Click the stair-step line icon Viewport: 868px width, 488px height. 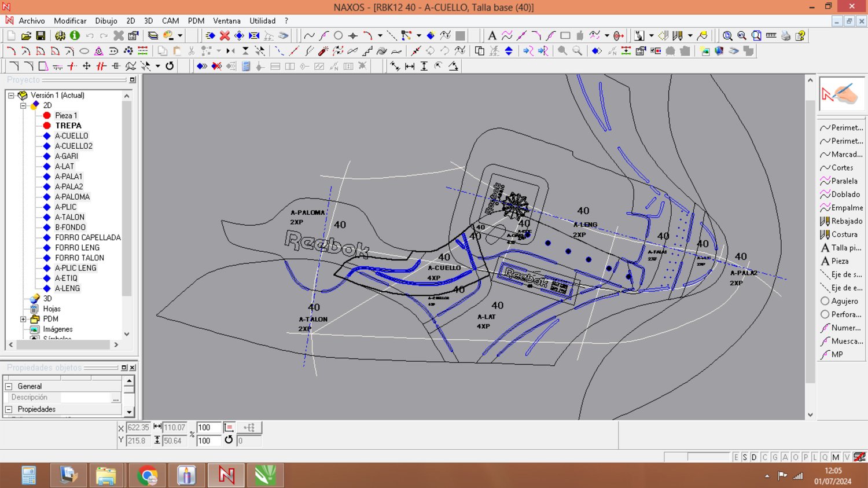tap(367, 51)
